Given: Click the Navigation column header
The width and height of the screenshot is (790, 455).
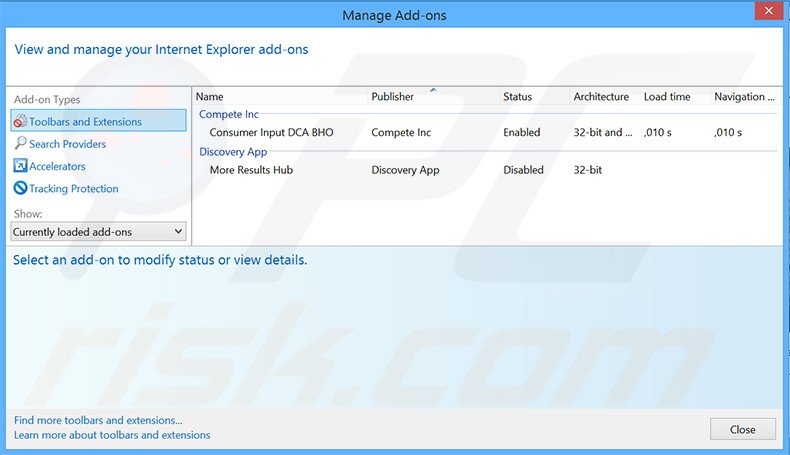Looking at the screenshot, I should 746,97.
